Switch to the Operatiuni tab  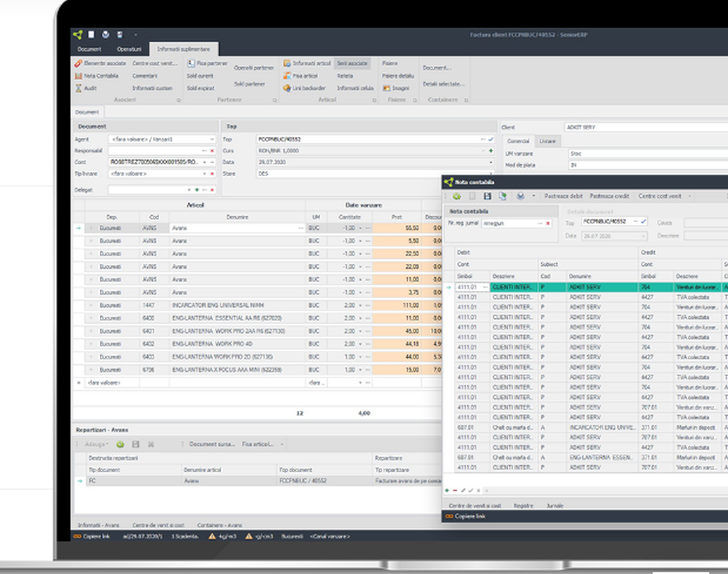[129, 49]
